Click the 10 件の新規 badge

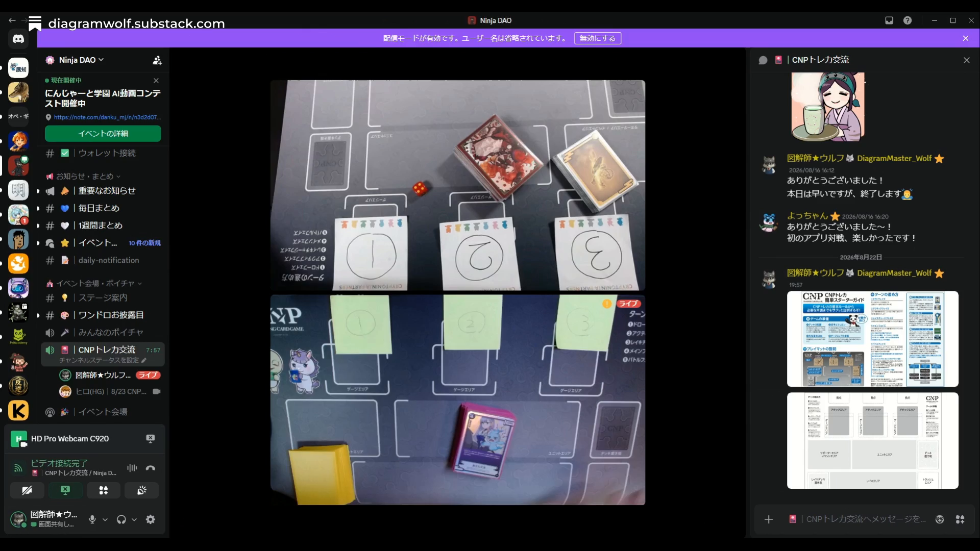pos(144,243)
